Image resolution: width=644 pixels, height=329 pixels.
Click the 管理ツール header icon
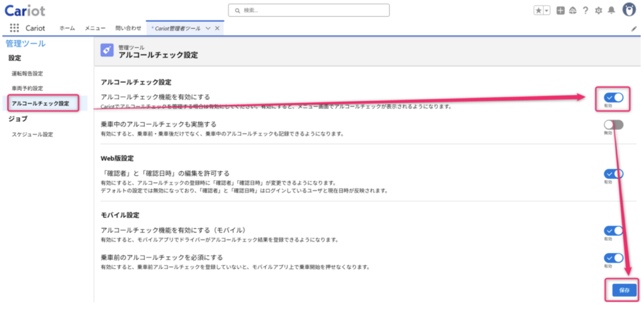[107, 51]
